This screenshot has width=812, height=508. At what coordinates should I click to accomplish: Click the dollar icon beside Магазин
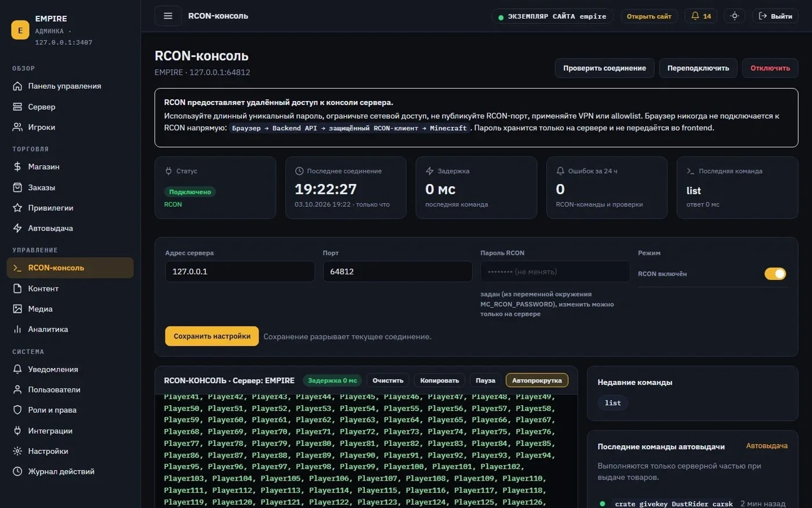17,167
